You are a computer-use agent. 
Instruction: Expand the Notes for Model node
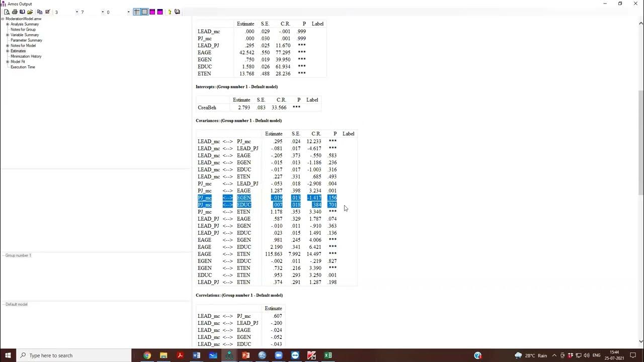tap(8, 46)
